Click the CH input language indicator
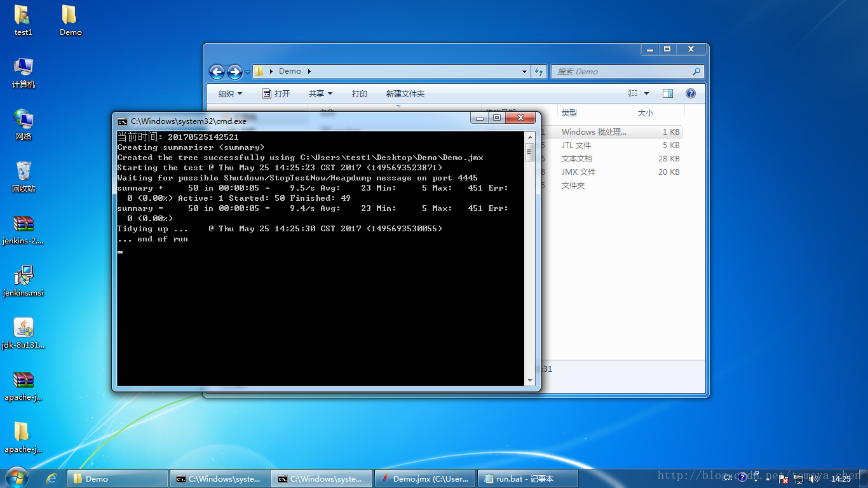868x488 pixels. pyautogui.click(x=728, y=478)
